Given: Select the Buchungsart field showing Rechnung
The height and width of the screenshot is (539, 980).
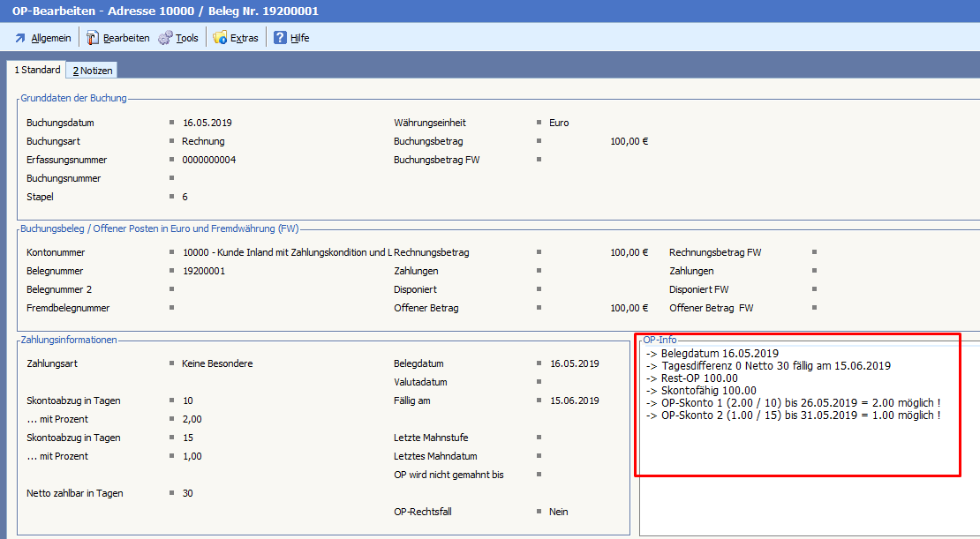Looking at the screenshot, I should [203, 141].
